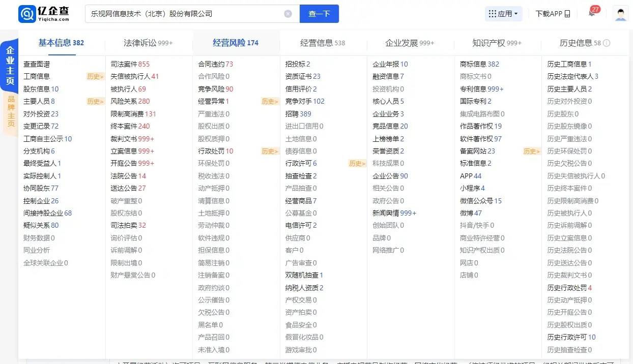Open 专利信息 999+

pyautogui.click(x=481, y=89)
